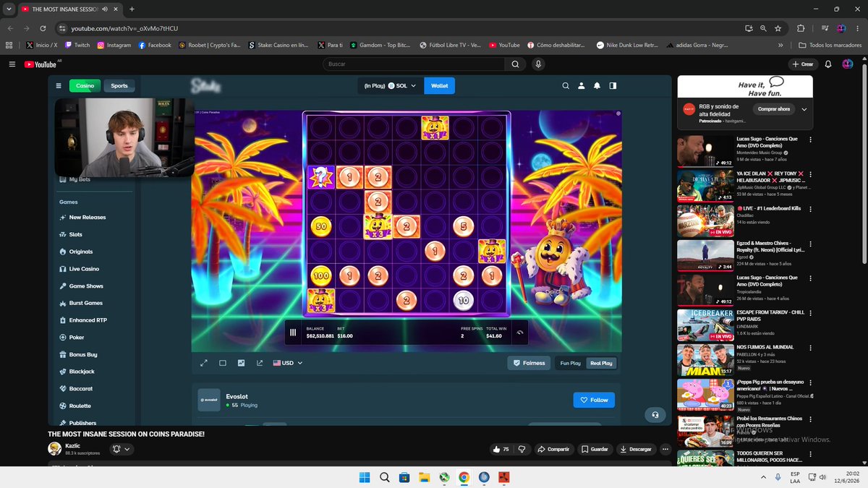Expand the sponsored ad options chevron
The height and width of the screenshot is (488, 868).
point(804,109)
